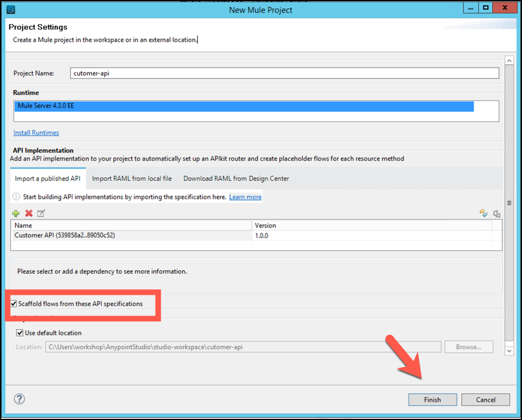
Task: Click the Location path field
Action: 243,347
